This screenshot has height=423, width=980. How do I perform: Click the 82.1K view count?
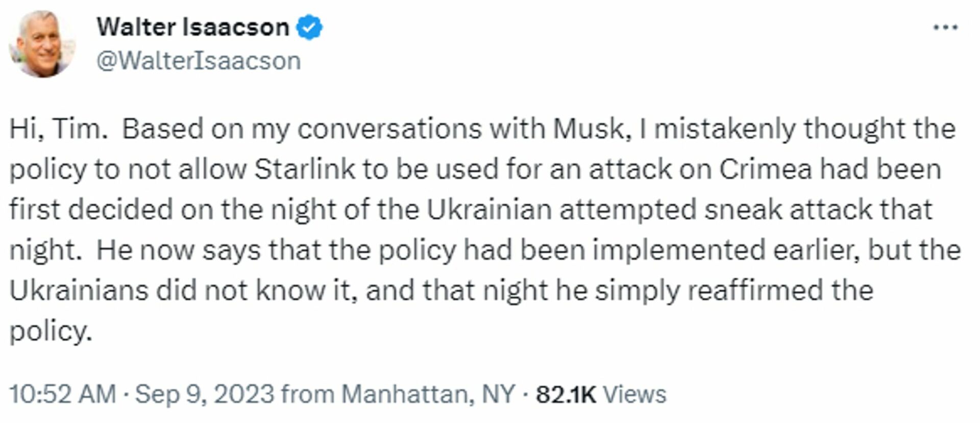tap(566, 394)
